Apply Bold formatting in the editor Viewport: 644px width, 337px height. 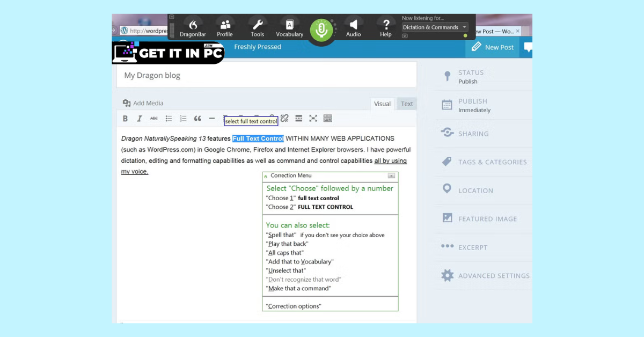(x=125, y=119)
